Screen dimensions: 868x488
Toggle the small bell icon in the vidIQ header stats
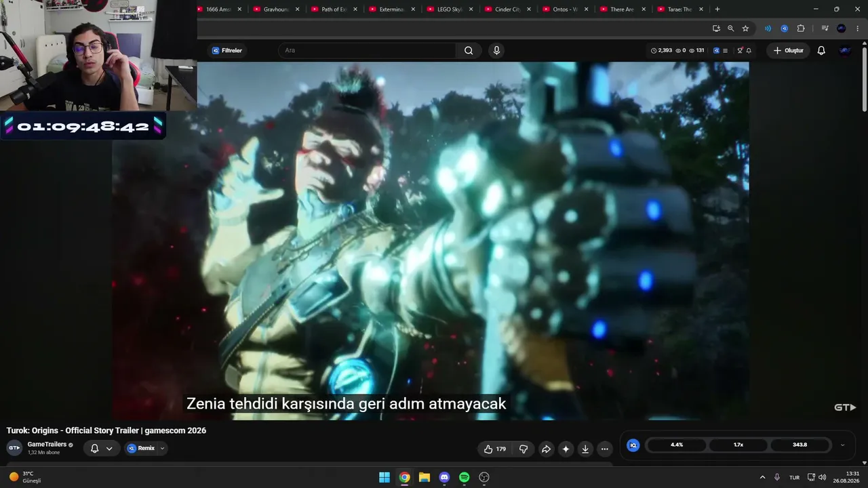(749, 50)
